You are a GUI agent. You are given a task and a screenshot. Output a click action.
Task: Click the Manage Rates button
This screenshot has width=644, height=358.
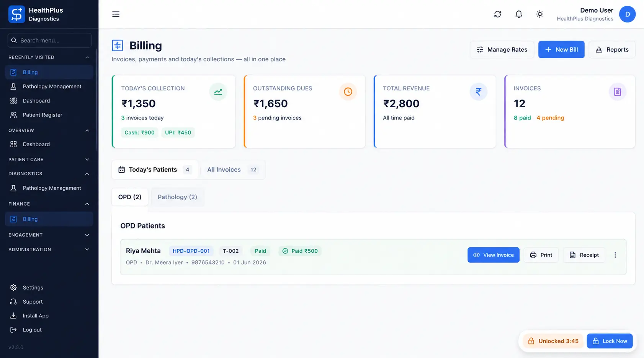[x=502, y=50]
